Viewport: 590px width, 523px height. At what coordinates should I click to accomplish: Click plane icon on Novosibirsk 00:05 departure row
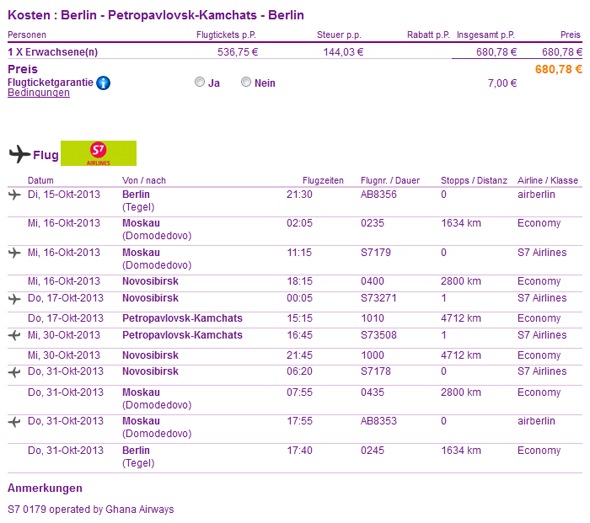(14, 299)
